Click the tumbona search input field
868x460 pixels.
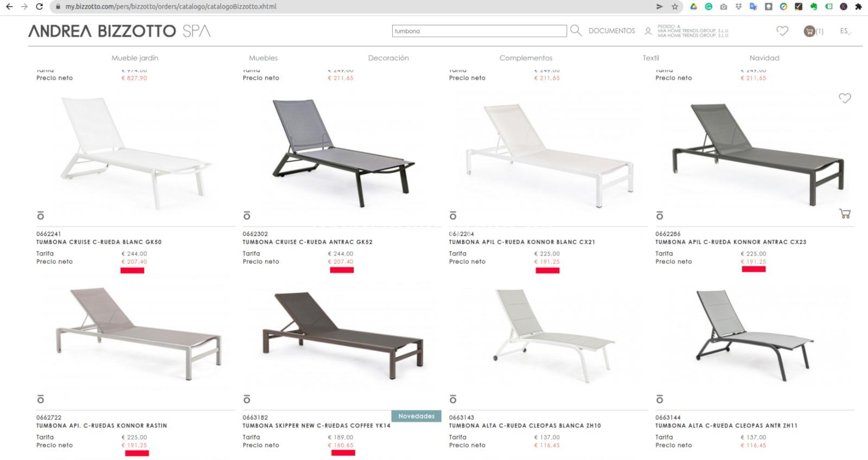click(480, 31)
